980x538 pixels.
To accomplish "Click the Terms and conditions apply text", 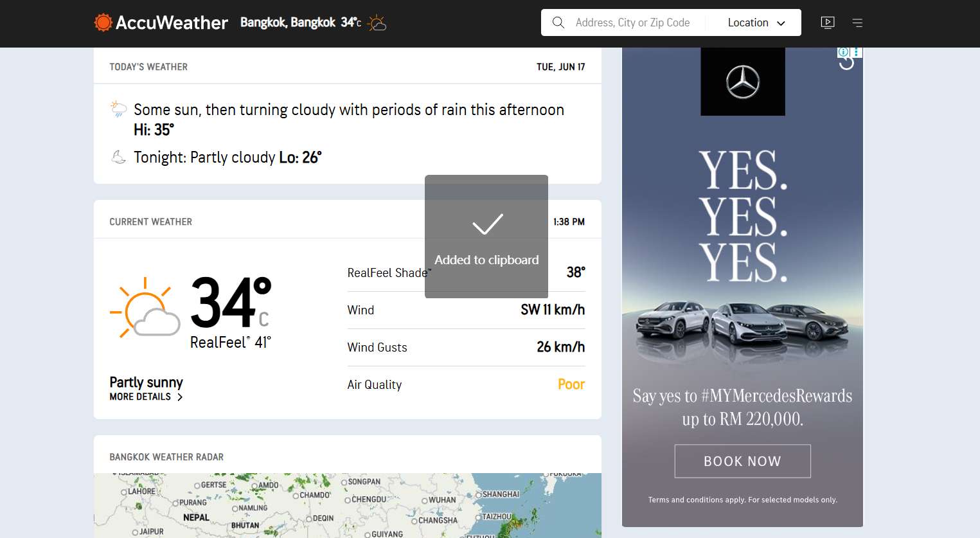I will point(743,499).
